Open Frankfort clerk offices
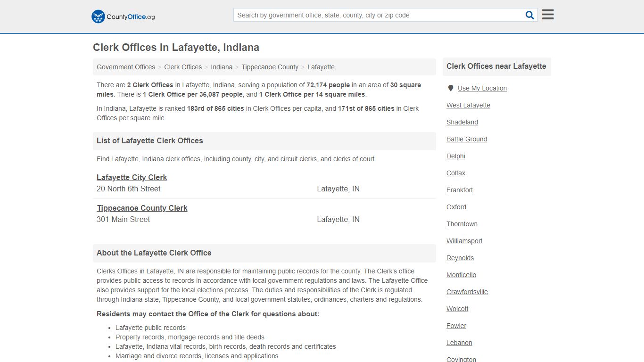The height and width of the screenshot is (362, 644). [460, 190]
